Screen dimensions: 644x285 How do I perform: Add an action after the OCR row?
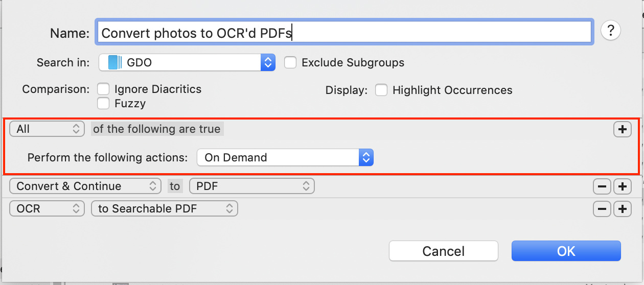tap(622, 208)
